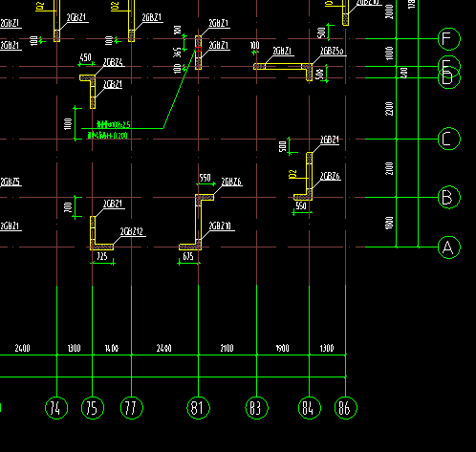Select the 2200 vertical axis dimension
Screen dimensions: 476x452
[389, 109]
